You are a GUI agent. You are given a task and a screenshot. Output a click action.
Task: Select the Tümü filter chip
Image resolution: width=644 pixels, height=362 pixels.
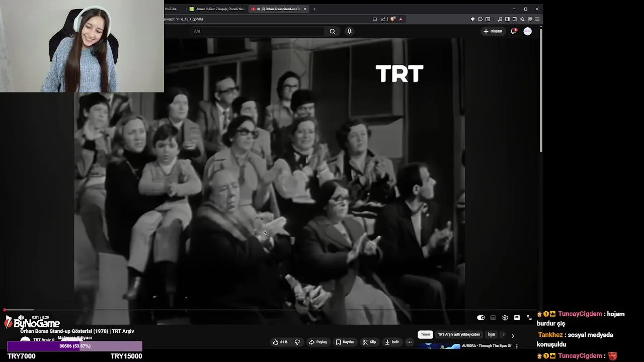point(426,334)
